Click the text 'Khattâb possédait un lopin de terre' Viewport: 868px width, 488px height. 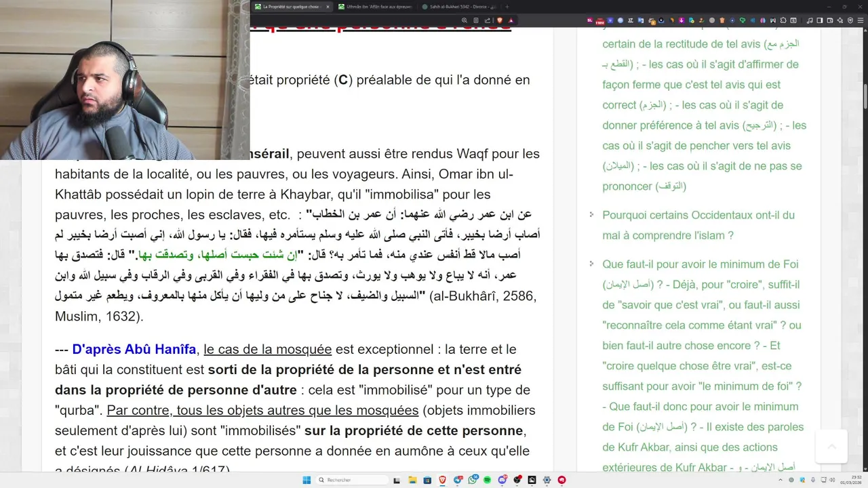pyautogui.click(x=160, y=195)
